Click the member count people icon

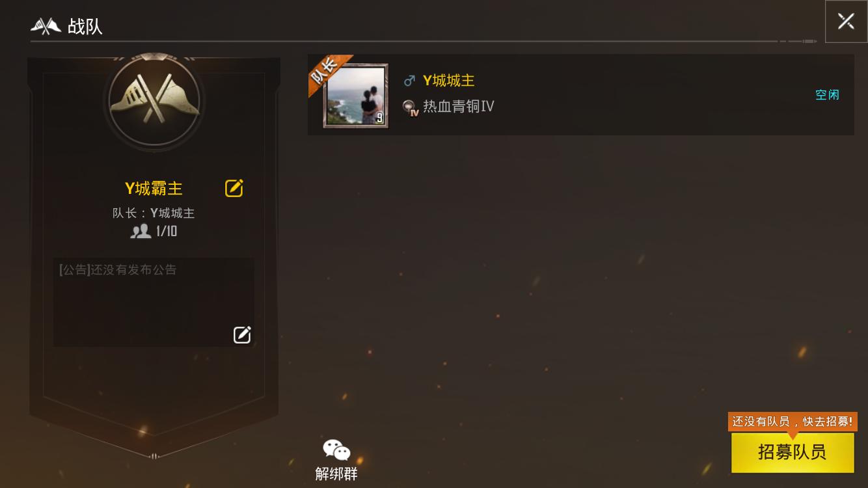pyautogui.click(x=141, y=231)
